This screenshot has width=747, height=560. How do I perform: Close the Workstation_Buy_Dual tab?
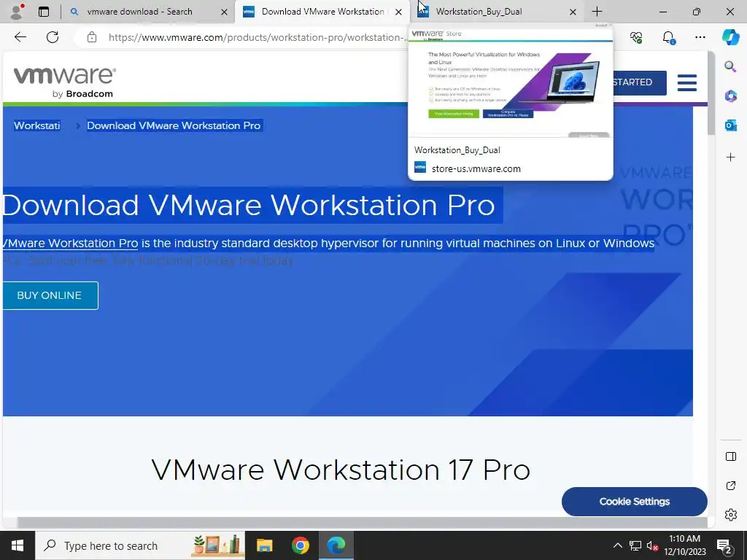[x=573, y=12]
